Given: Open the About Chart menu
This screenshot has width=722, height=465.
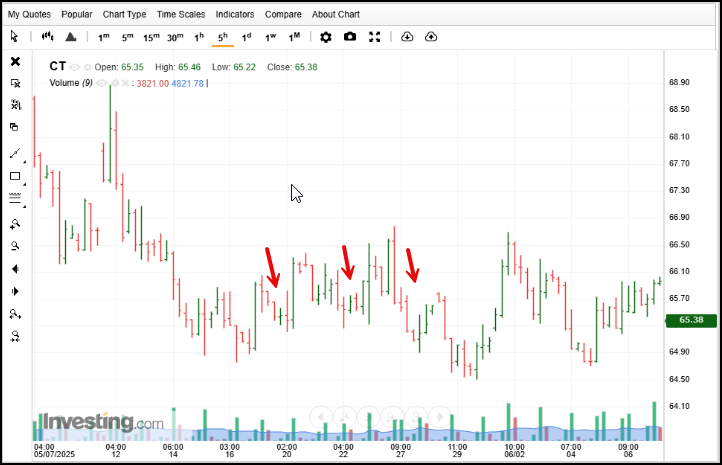Looking at the screenshot, I should 336,14.
